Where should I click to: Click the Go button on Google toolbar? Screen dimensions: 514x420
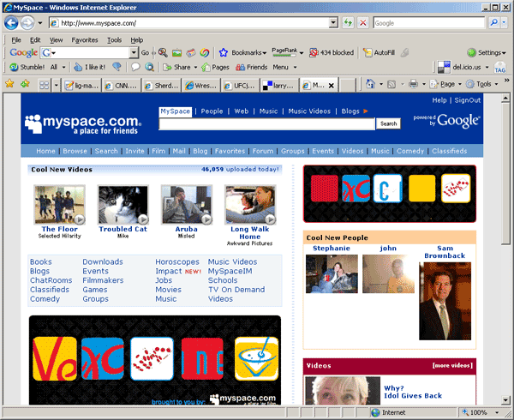[145, 52]
